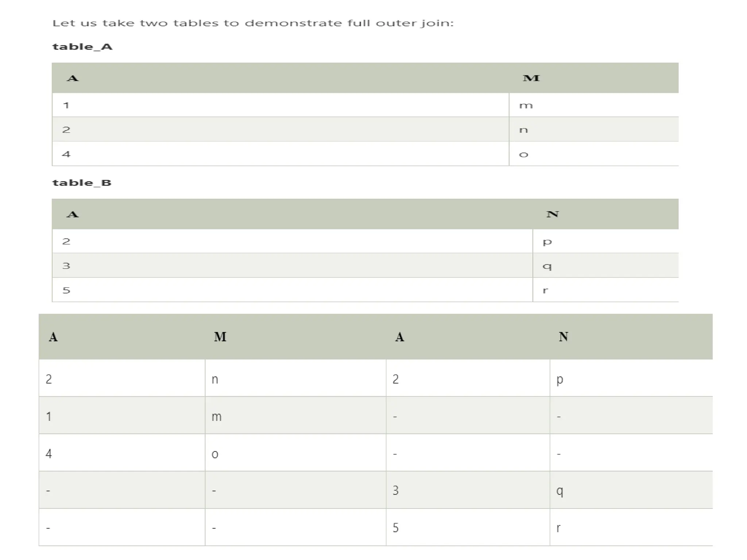Select the 'q' cell in table_B
Viewport: 747px width, 560px height.
tap(605, 265)
